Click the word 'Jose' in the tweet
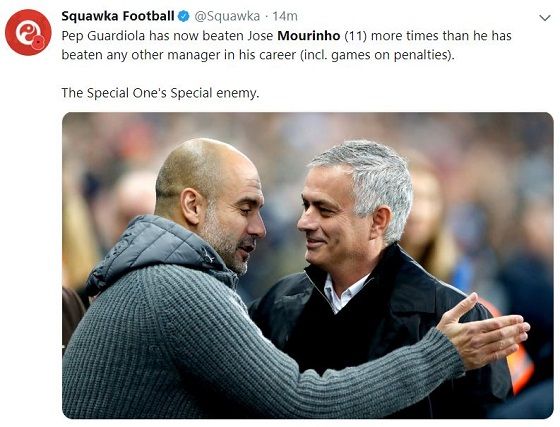560x427 pixels. click(x=260, y=36)
